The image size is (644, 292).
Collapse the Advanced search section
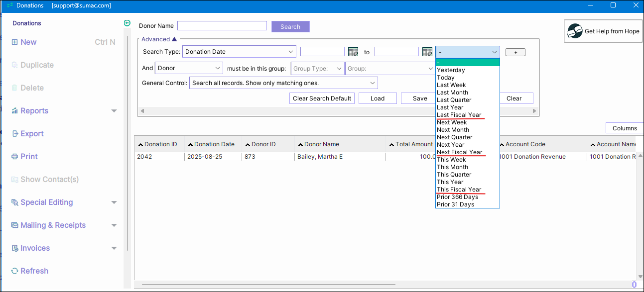pos(174,39)
